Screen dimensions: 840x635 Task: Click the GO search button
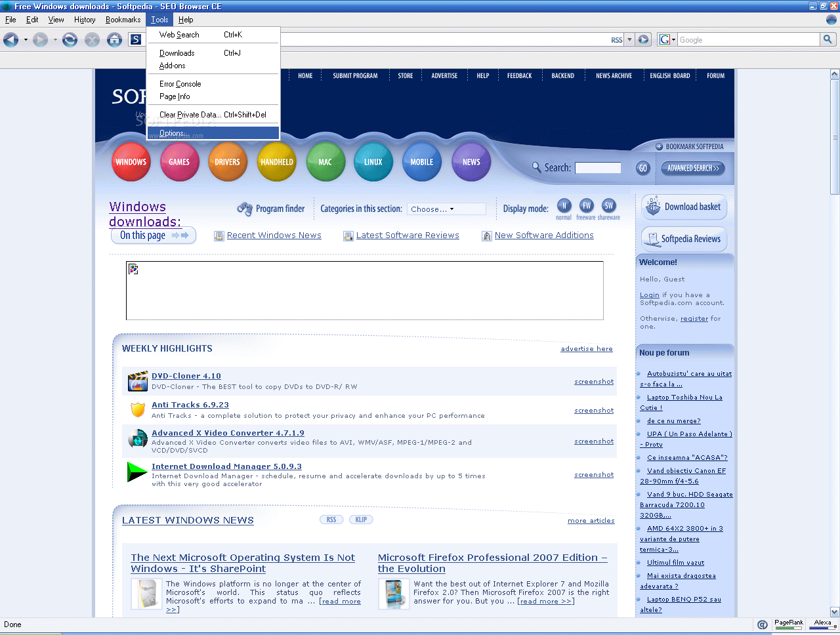[x=643, y=168]
